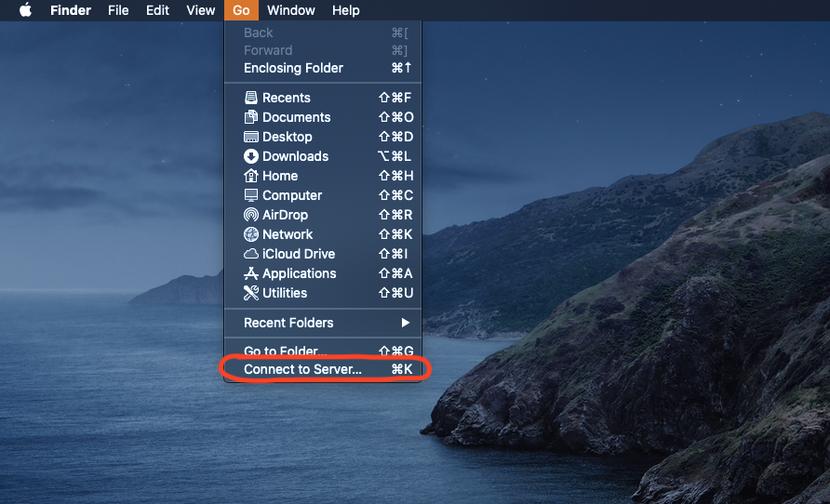The image size is (830, 504).
Task: Click the Network globe icon
Action: pos(250,234)
